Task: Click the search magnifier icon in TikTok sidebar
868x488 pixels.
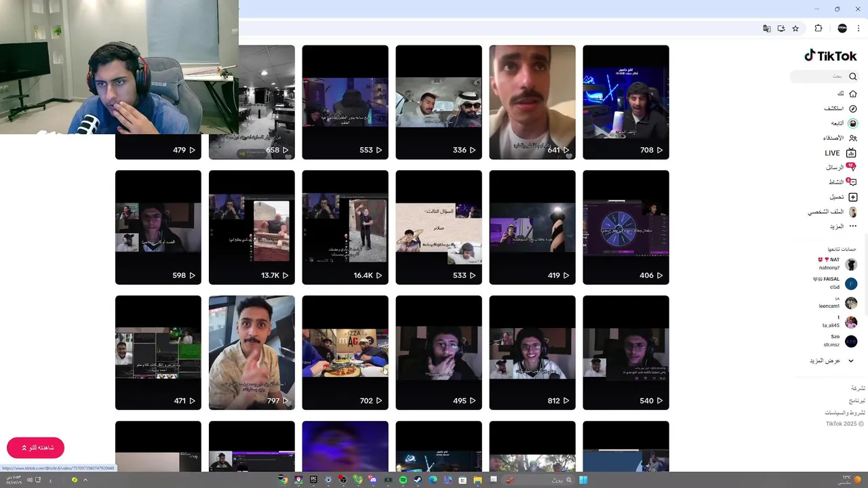Action: point(853,77)
